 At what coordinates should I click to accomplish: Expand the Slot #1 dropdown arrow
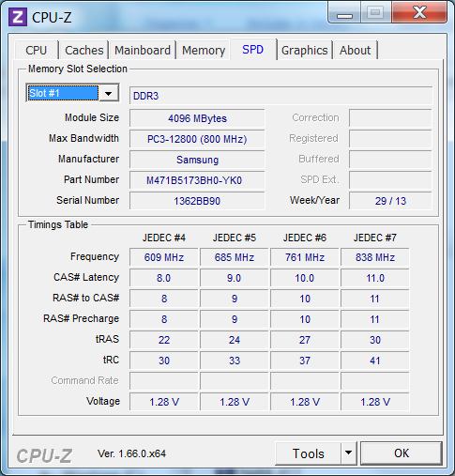pos(109,93)
